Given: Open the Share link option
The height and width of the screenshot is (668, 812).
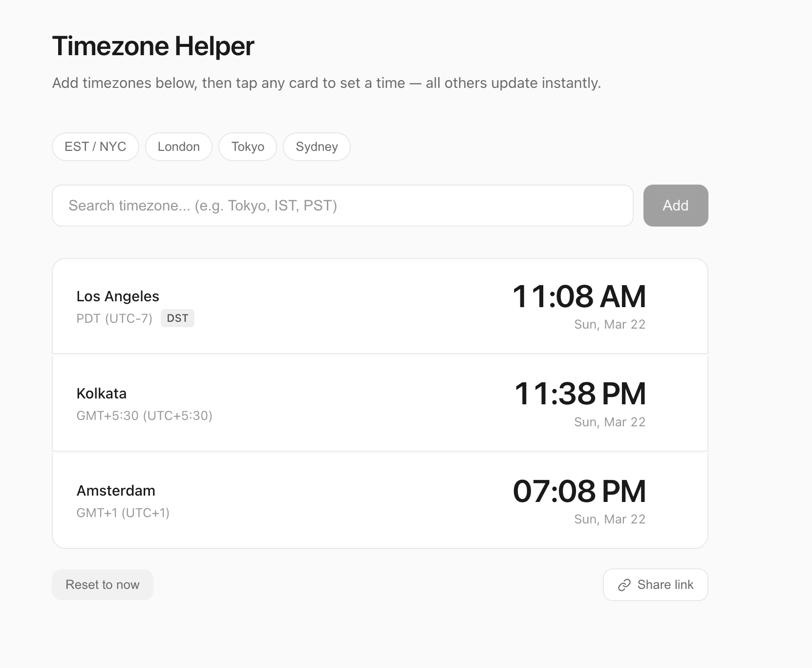Looking at the screenshot, I should (x=655, y=584).
